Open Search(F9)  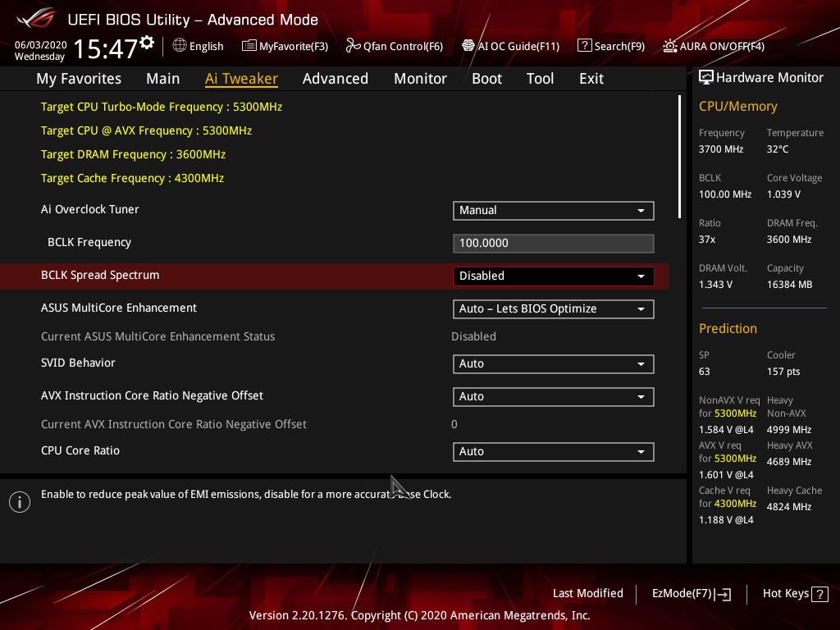click(x=611, y=46)
